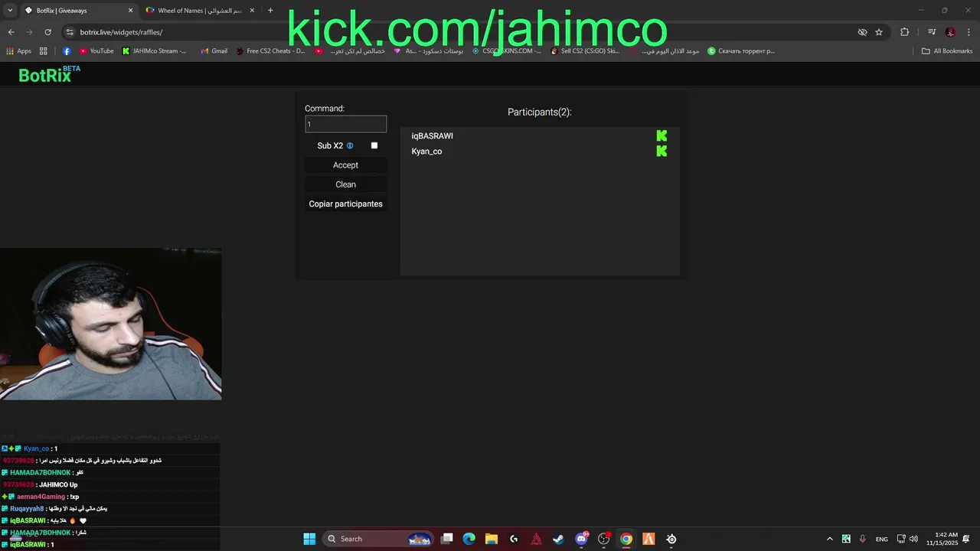The width and height of the screenshot is (980, 551).
Task: Click the Participants(2): heading
Action: (x=540, y=112)
